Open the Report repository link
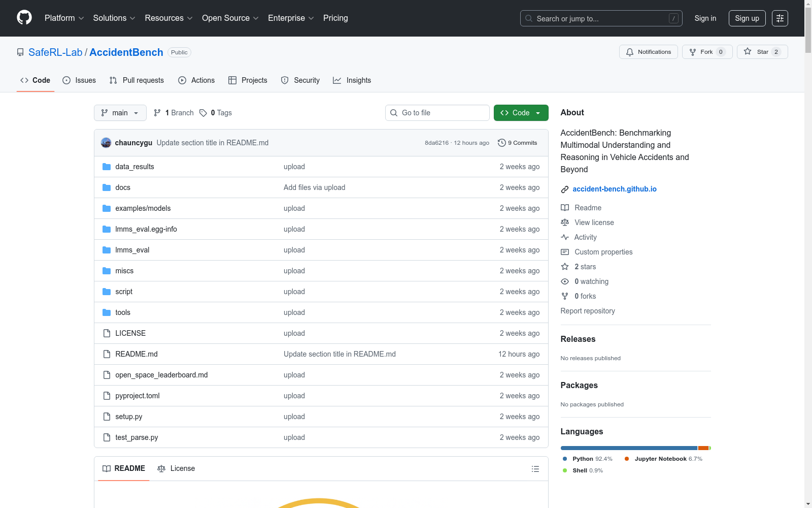The width and height of the screenshot is (812, 508). (x=588, y=311)
